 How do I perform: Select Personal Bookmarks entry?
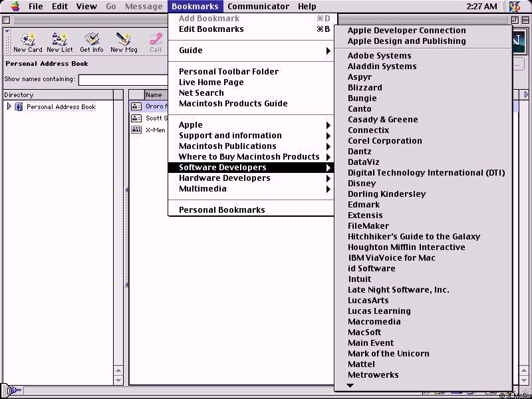point(251,210)
